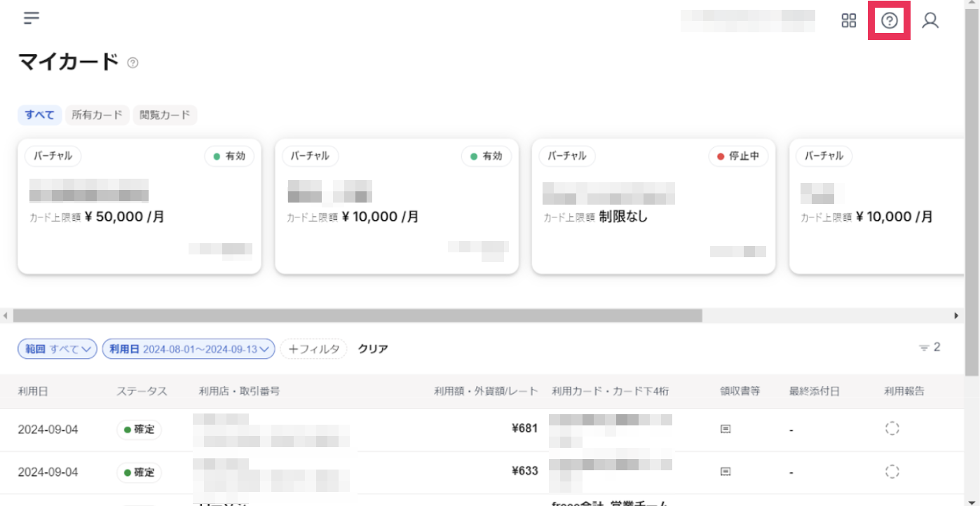980x506 pixels.
Task: Click the 利用報告 column header
Action: (904, 391)
